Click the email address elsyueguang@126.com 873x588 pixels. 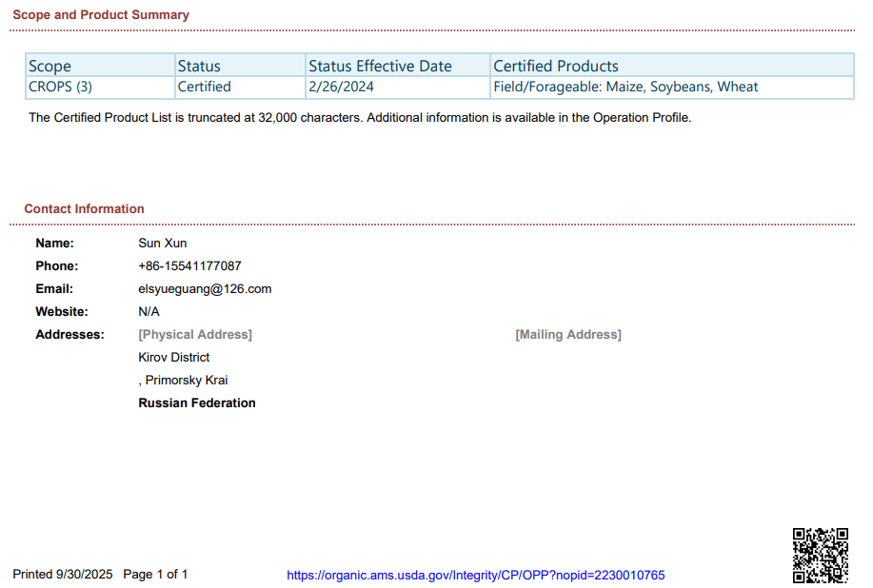(x=205, y=289)
